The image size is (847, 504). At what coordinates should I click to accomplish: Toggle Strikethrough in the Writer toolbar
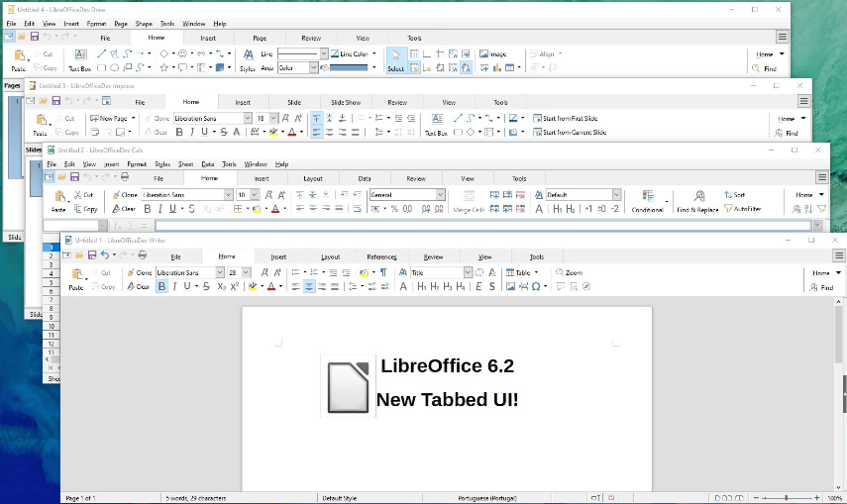point(206,287)
